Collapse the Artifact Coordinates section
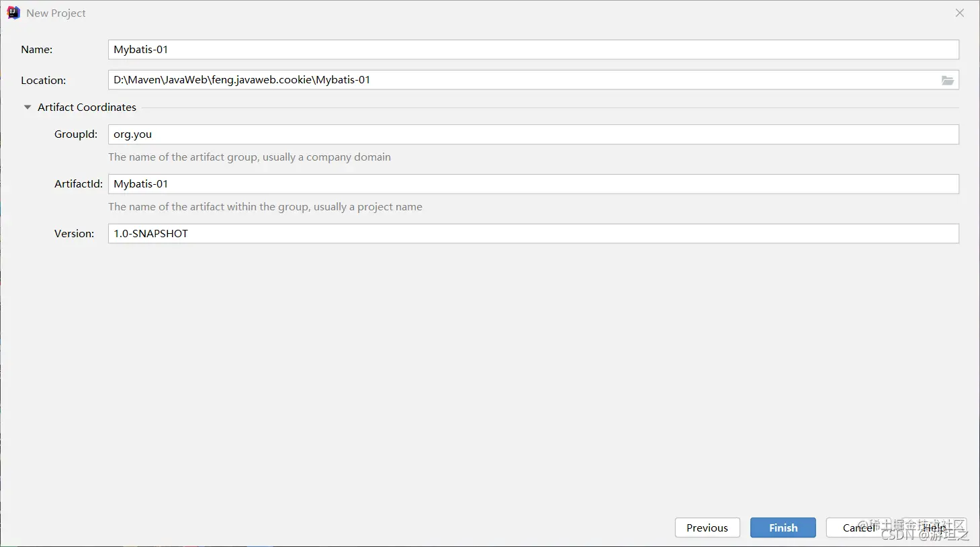Viewport: 980px width, 547px height. (x=28, y=108)
